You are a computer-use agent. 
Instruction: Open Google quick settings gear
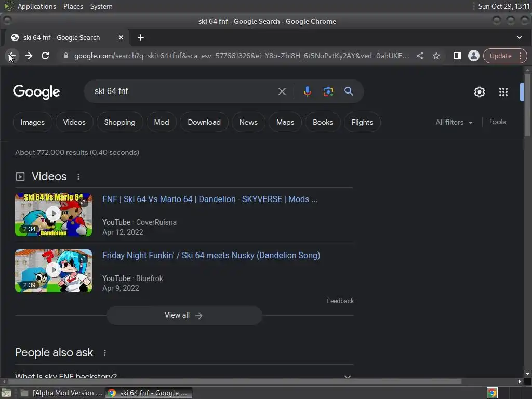click(480, 92)
